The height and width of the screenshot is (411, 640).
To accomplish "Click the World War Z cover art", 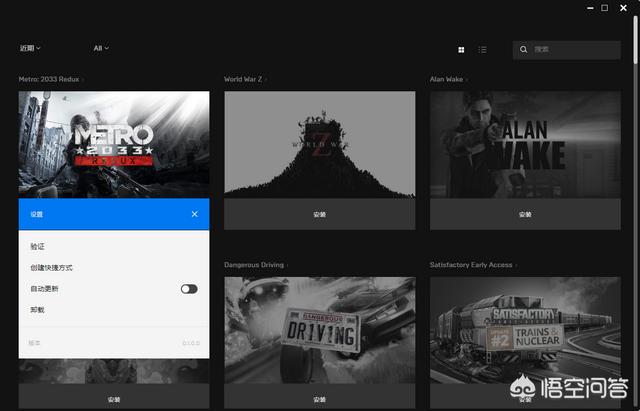I will pos(320,144).
